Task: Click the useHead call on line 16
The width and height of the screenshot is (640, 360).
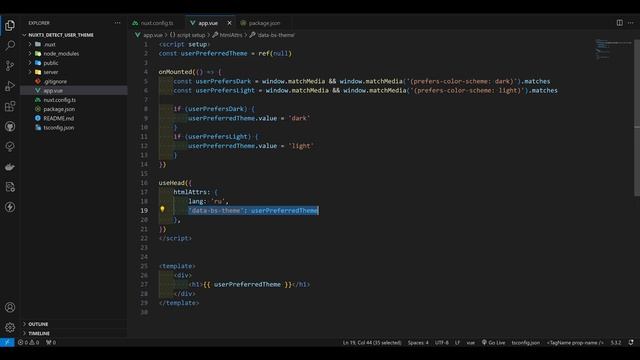Action: pos(172,183)
